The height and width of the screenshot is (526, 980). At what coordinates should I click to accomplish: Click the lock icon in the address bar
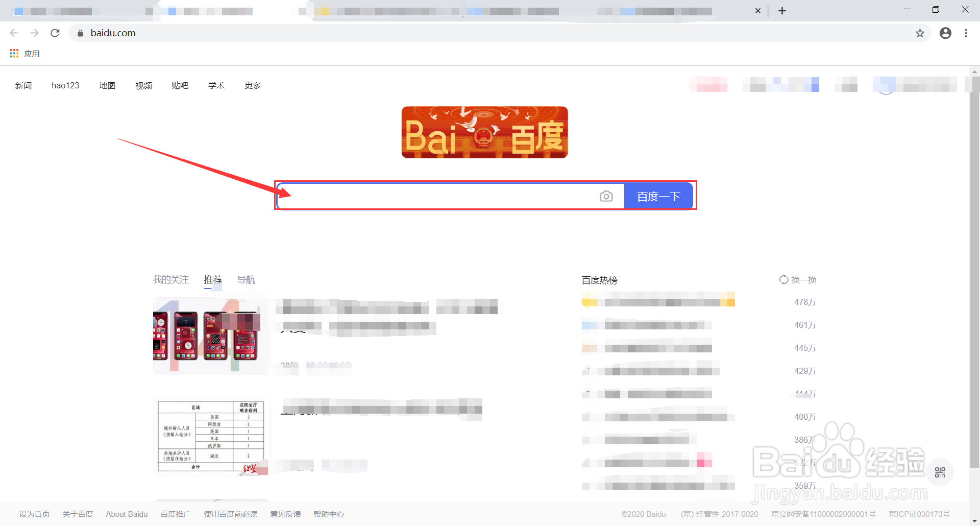pos(80,33)
